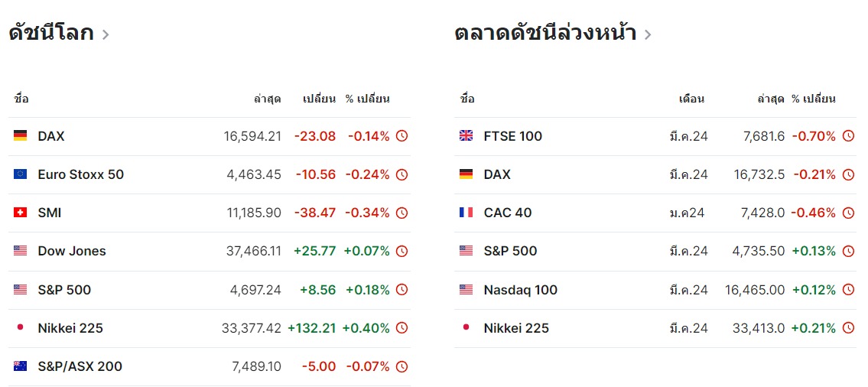Viewport: 868px width, 387px height.
Task: Open the ตลาดดัชนีล่วงหน้า heading
Action: coord(545,33)
